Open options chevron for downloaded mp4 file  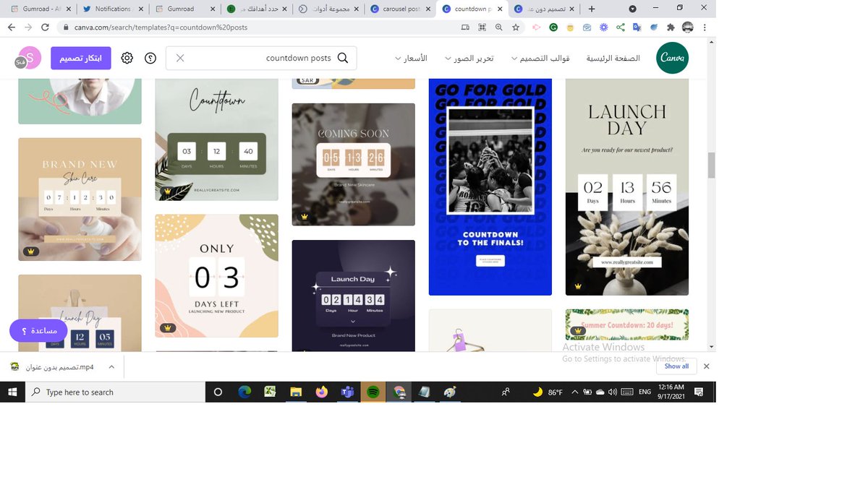pyautogui.click(x=111, y=366)
